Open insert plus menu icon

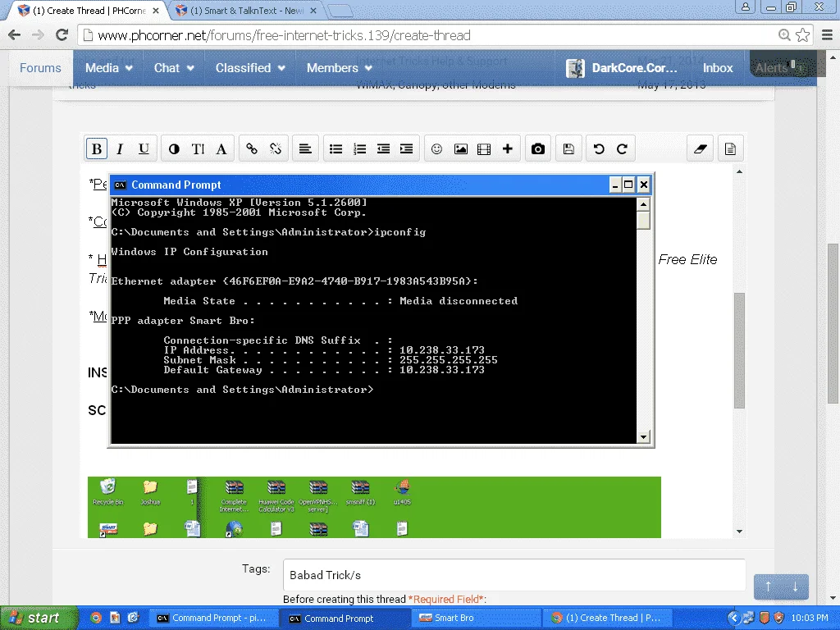point(508,149)
